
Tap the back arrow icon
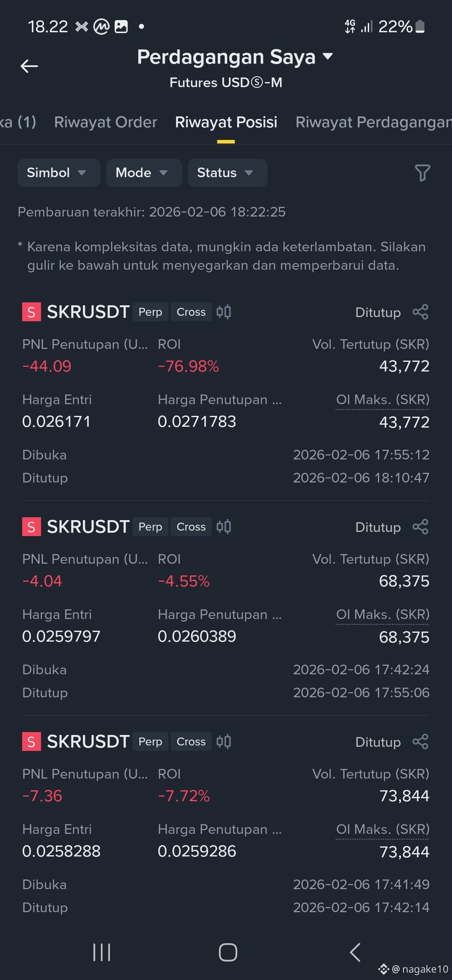[x=29, y=66]
